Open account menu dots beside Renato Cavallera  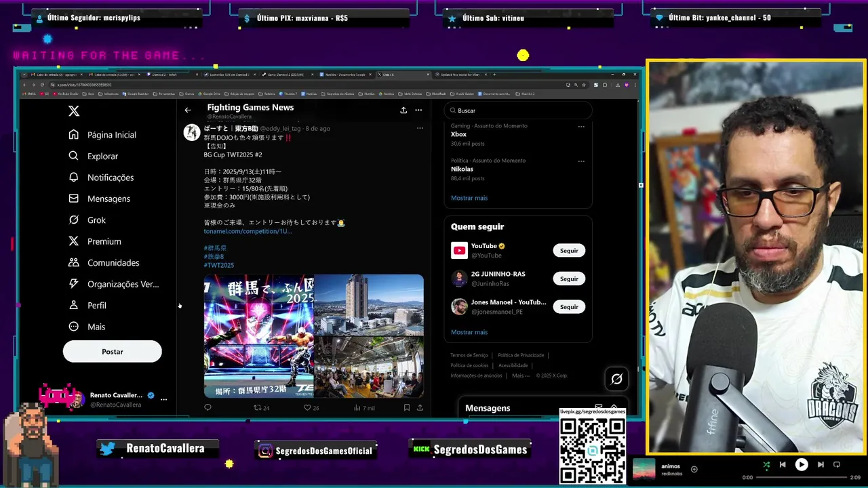pos(163,399)
